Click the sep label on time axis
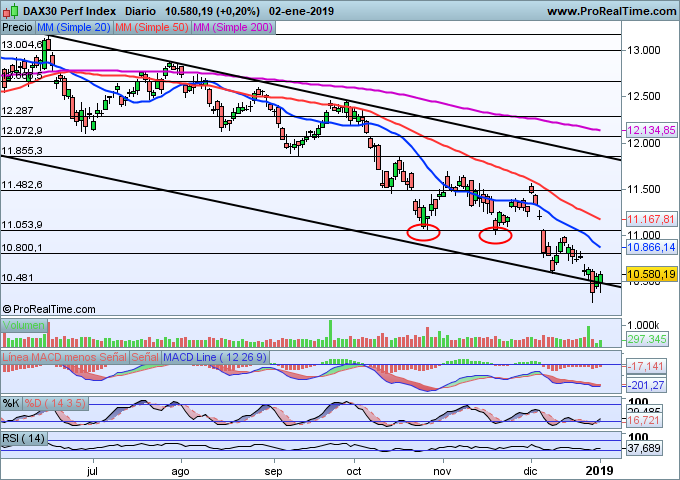Viewport: 680px width, 480px height. (x=274, y=471)
